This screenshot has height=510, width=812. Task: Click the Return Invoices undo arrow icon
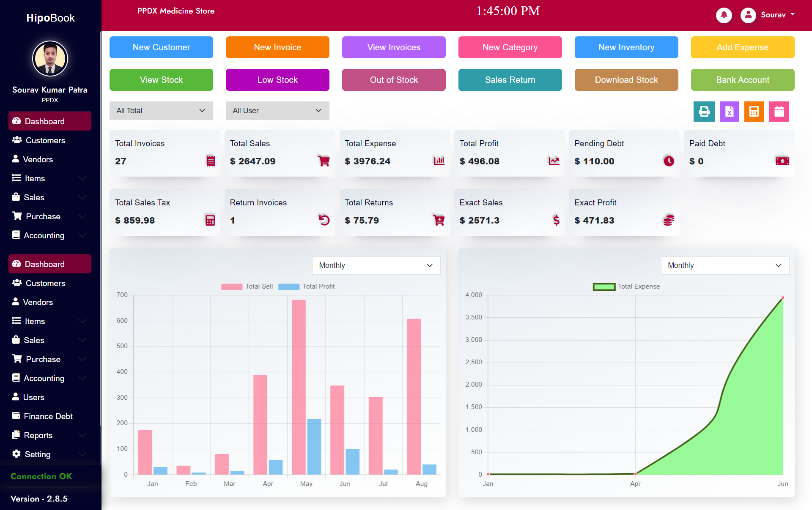click(324, 220)
